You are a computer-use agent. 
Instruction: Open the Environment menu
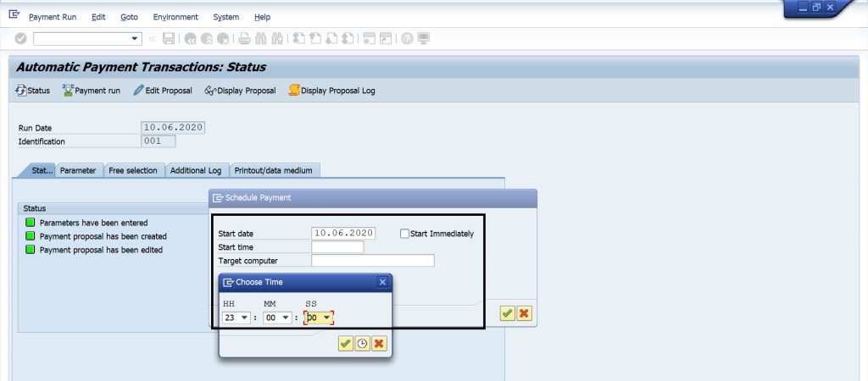pos(175,17)
